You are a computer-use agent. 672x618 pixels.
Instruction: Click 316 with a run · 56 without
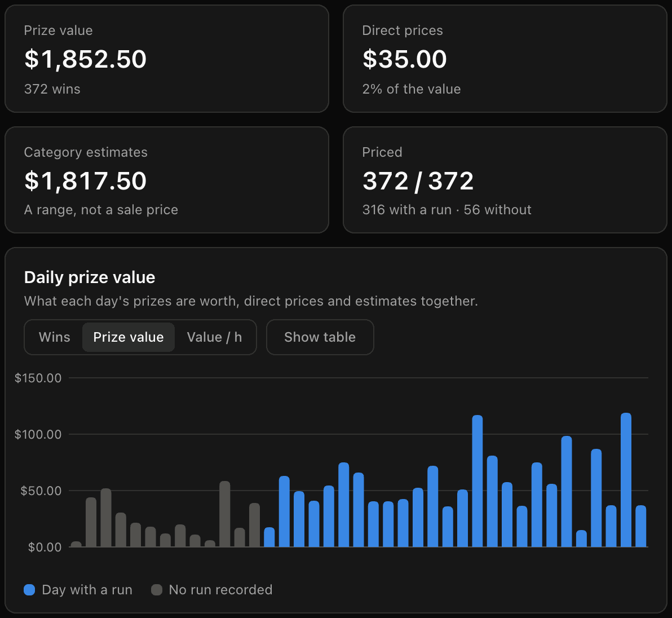point(447,210)
